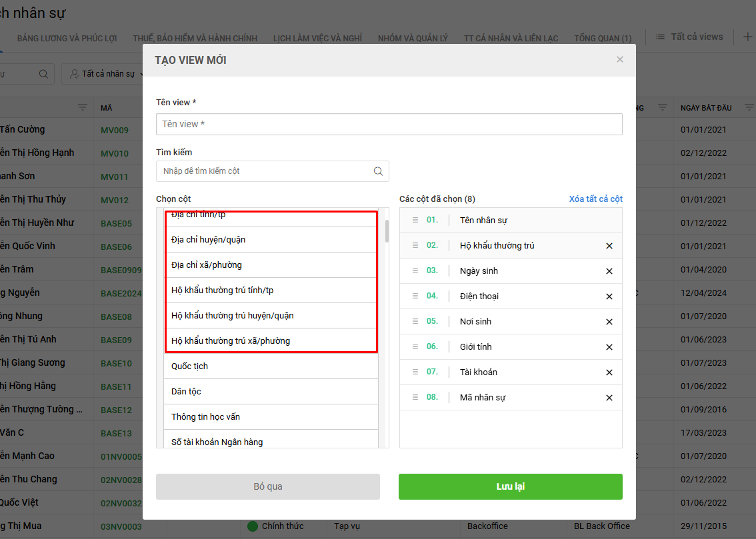Viewport: 756px width, 539px height.
Task: Open Lịch làm việc và nghỉ tab
Action: pyautogui.click(x=318, y=38)
